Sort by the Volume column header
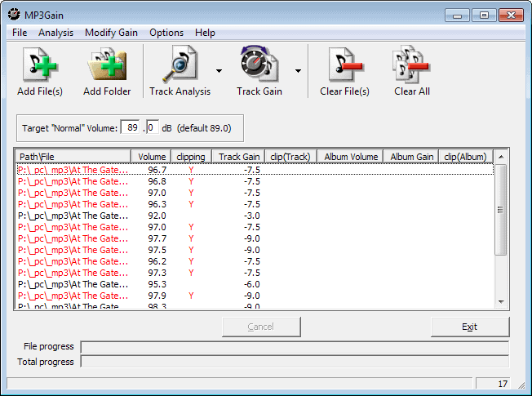 pyautogui.click(x=151, y=157)
